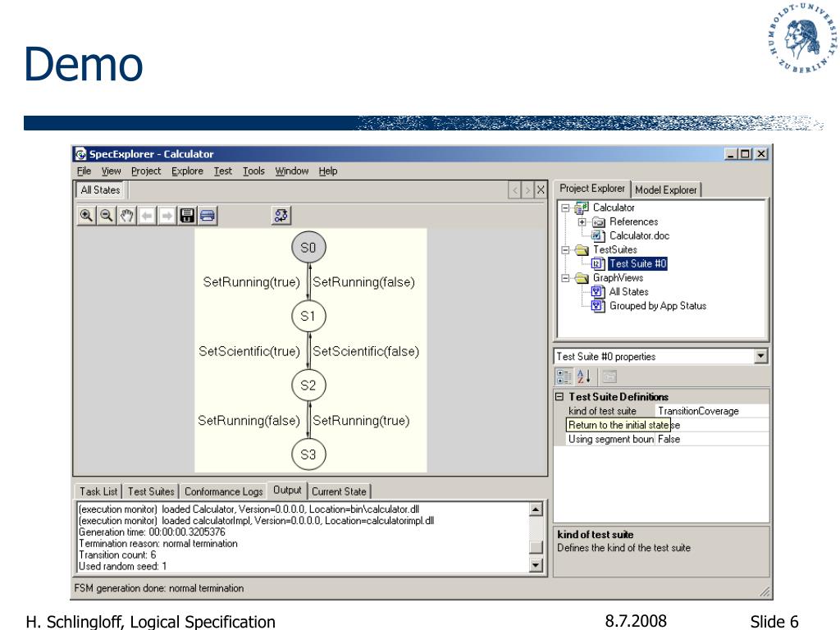Click the refresh graph layout icon
The height and width of the screenshot is (630, 840).
tap(281, 216)
